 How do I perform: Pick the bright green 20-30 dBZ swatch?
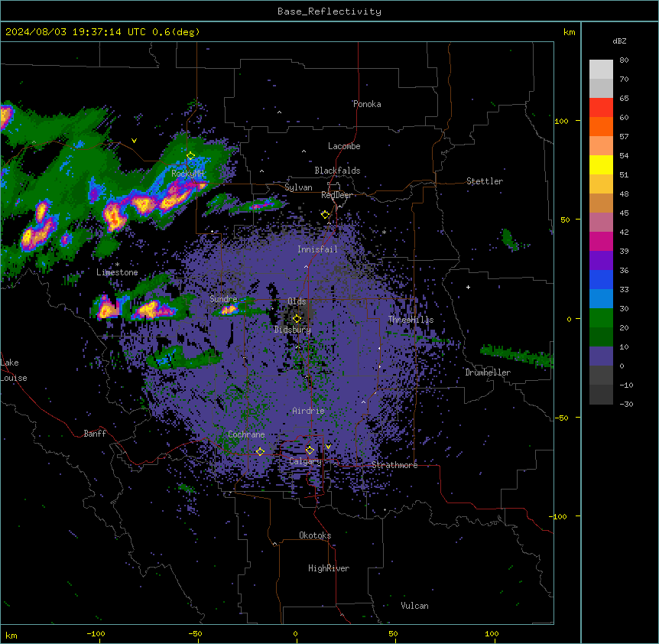click(601, 318)
